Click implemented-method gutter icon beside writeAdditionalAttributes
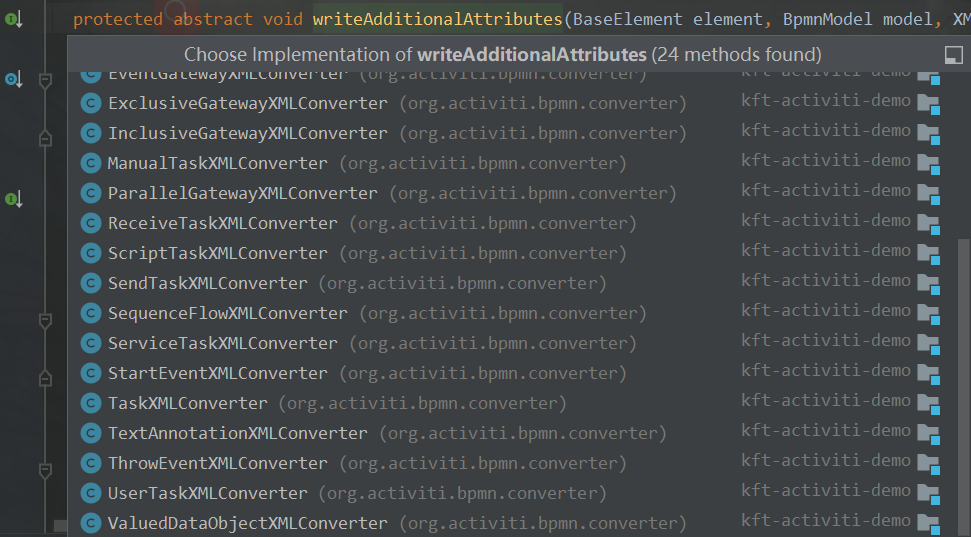The height and width of the screenshot is (537, 971). coord(14,19)
